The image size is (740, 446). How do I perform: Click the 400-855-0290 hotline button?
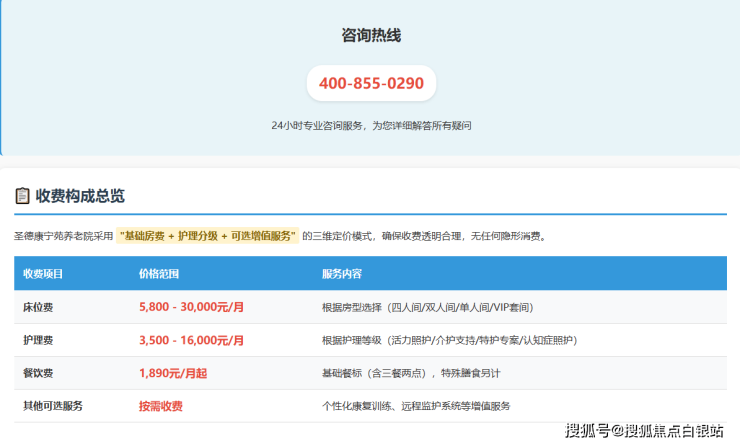click(x=371, y=83)
